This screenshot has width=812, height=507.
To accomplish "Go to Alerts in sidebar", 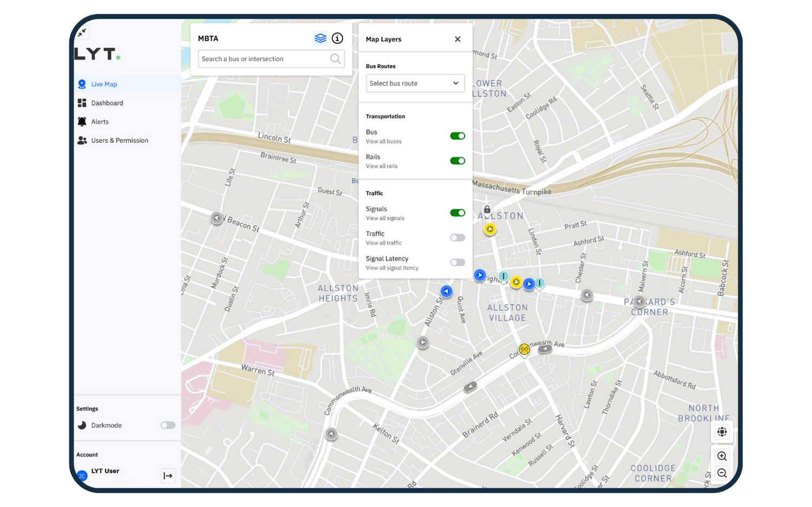I will pos(100,122).
